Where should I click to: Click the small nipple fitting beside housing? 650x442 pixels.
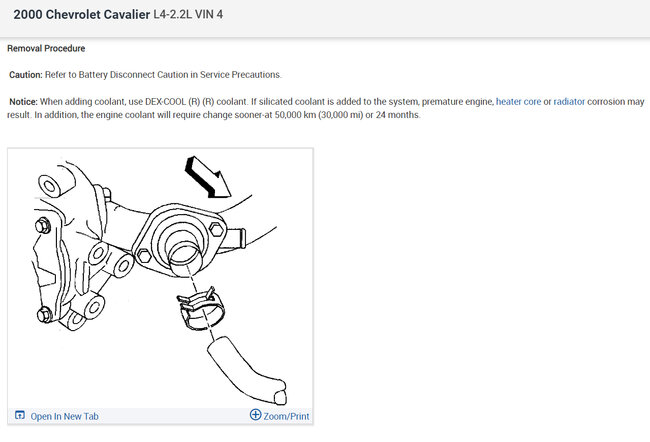tap(236, 238)
